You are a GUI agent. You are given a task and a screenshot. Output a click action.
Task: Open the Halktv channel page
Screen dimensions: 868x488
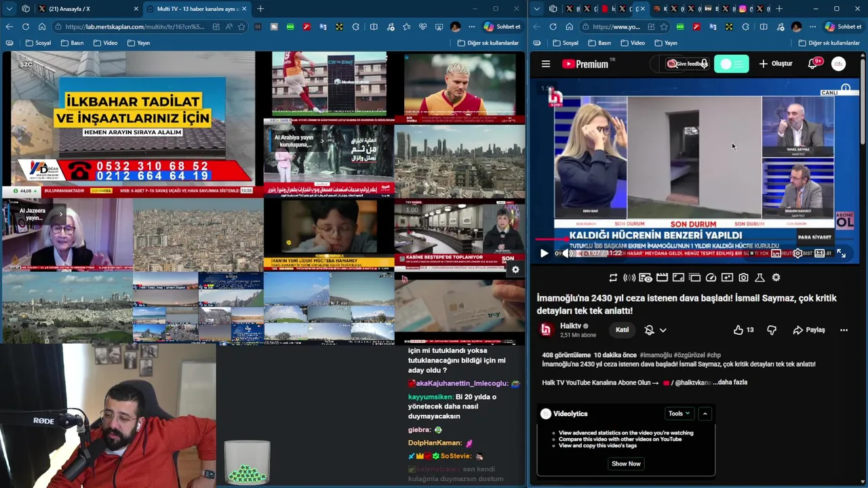pyautogui.click(x=570, y=326)
